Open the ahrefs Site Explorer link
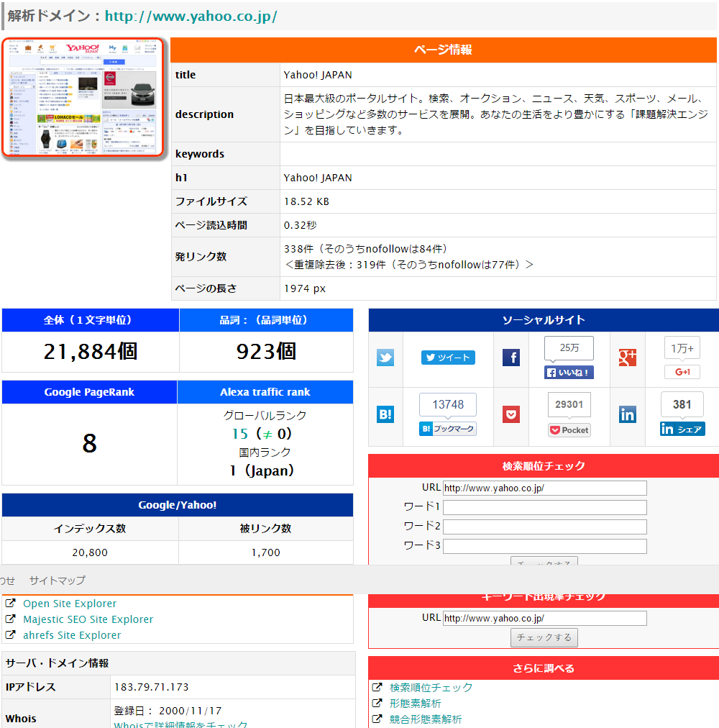Viewport: 719px width, 728px height. (72, 635)
